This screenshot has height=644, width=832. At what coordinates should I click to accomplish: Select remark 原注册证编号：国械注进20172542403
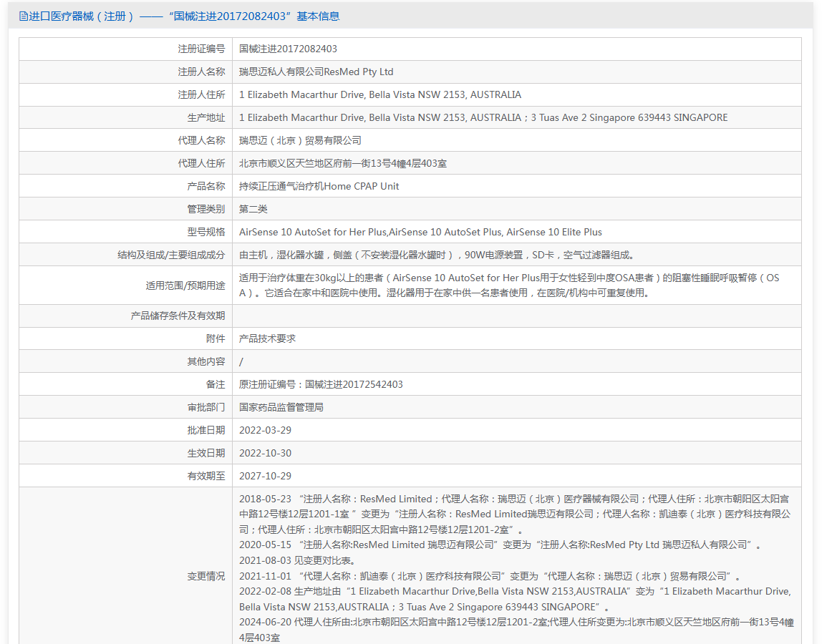click(321, 384)
